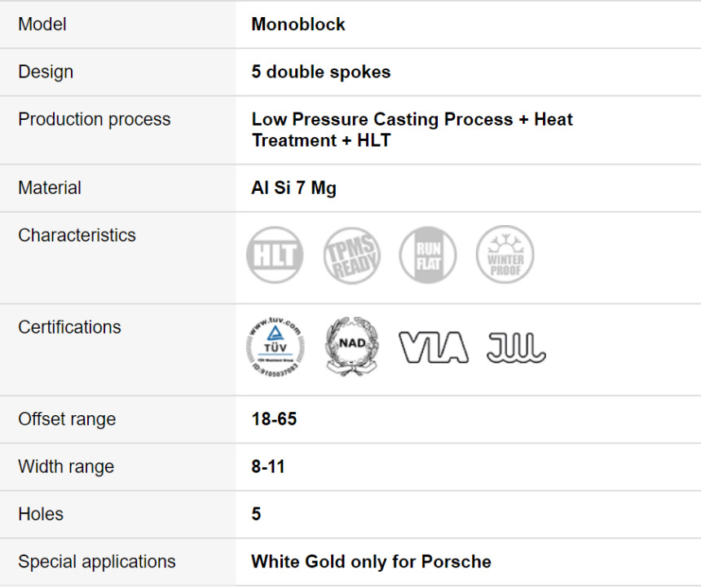Select the Production process label
Screen dimensions: 701x588
(95, 119)
